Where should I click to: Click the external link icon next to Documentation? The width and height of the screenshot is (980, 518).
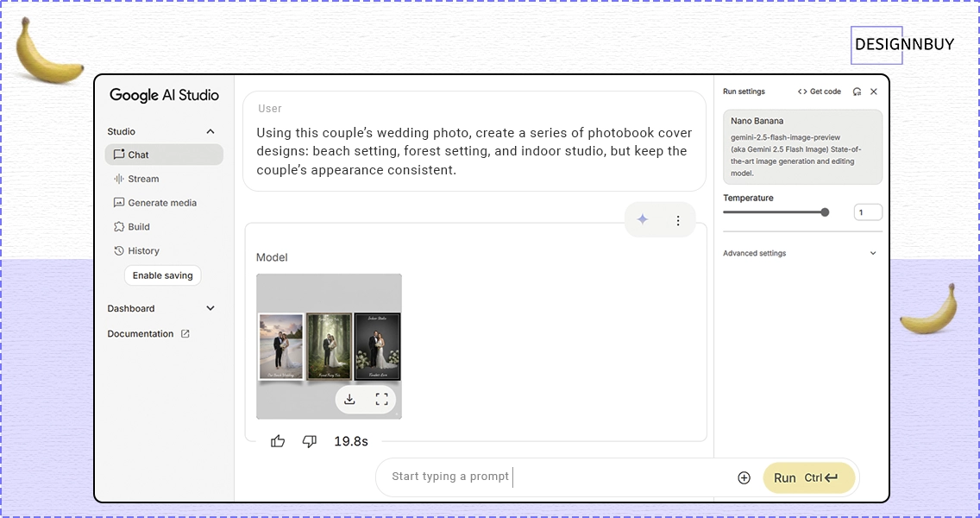185,334
